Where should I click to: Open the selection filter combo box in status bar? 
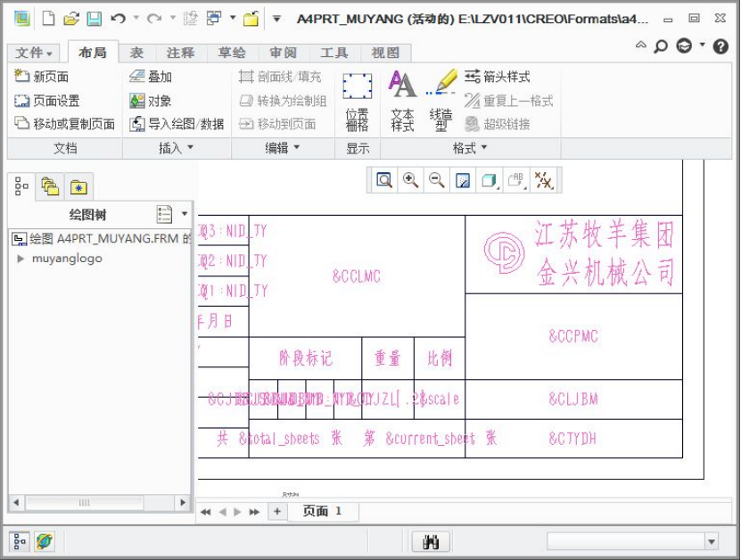click(633, 541)
